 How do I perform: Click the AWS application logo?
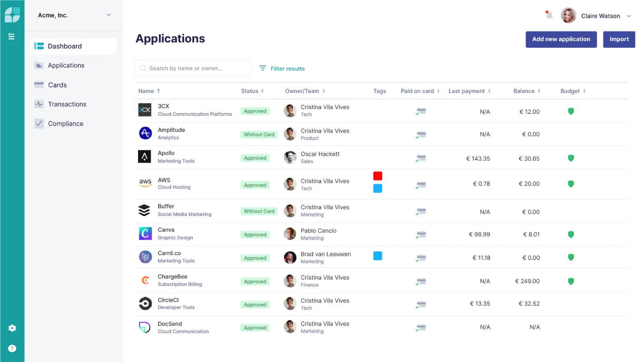click(145, 183)
